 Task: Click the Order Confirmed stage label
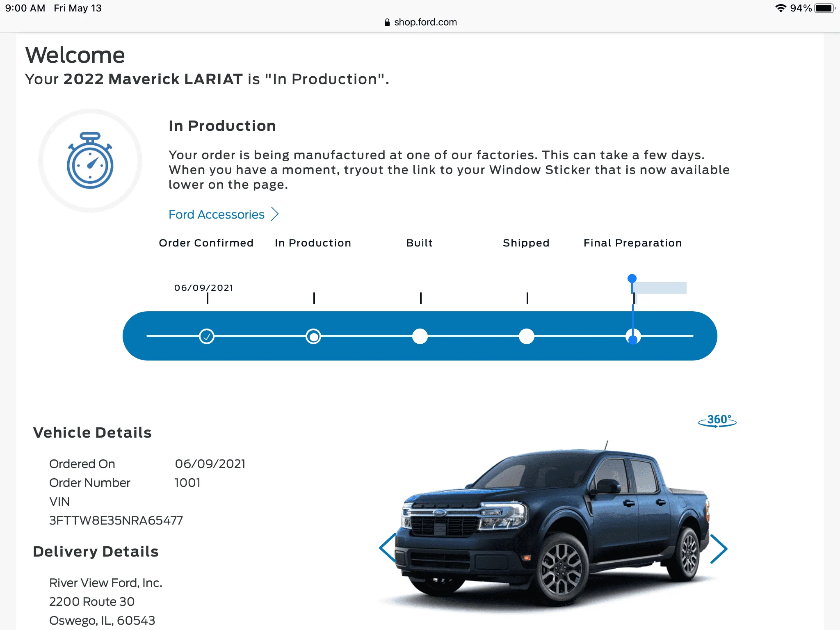point(206,243)
